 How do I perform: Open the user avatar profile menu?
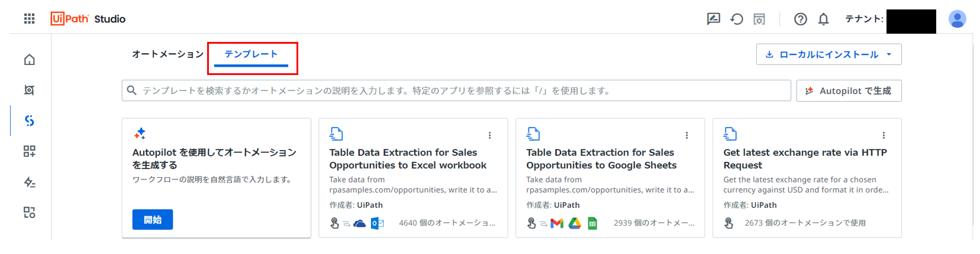click(x=957, y=19)
